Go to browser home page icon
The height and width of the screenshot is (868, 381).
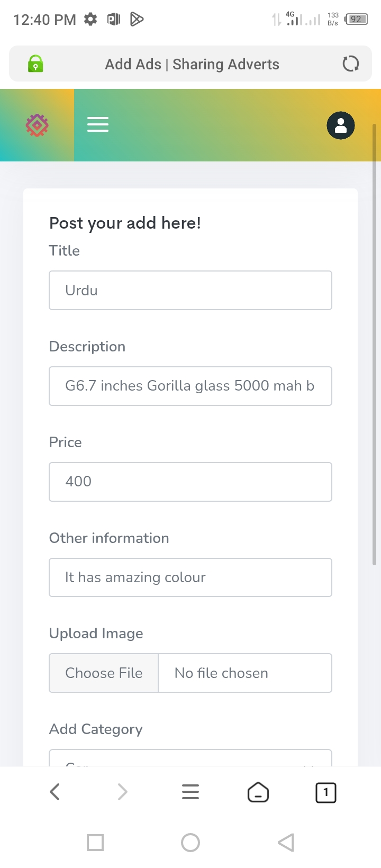(x=258, y=792)
